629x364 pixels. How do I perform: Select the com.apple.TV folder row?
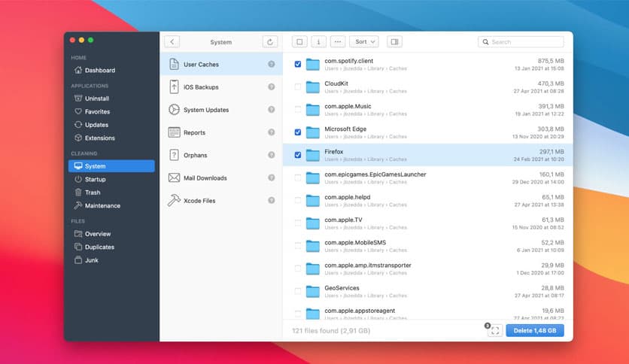tap(427, 223)
